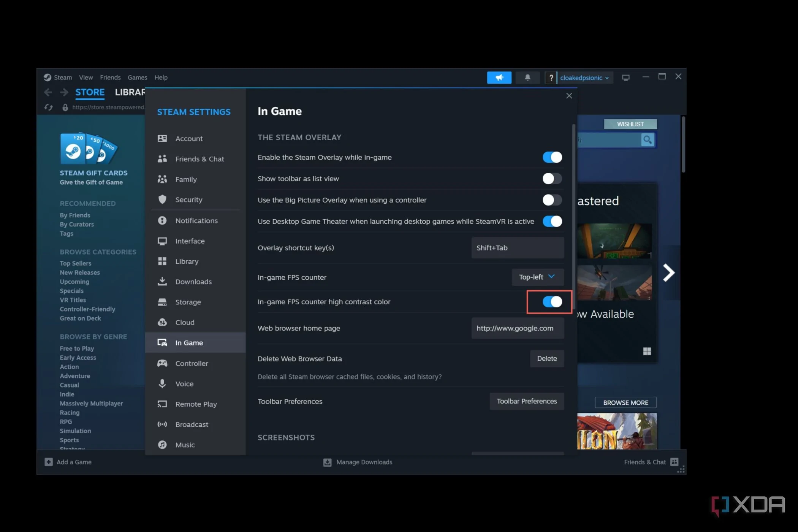The image size is (798, 532).
Task: Open the Friends menu
Action: point(110,78)
